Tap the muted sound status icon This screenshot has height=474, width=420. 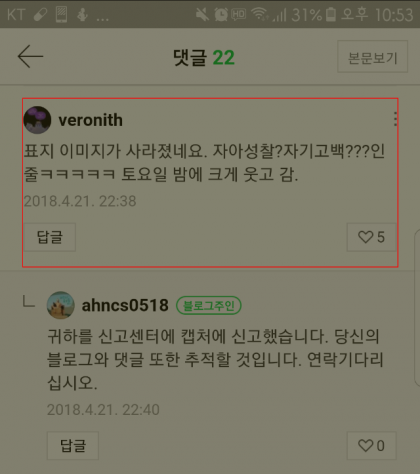point(202,14)
